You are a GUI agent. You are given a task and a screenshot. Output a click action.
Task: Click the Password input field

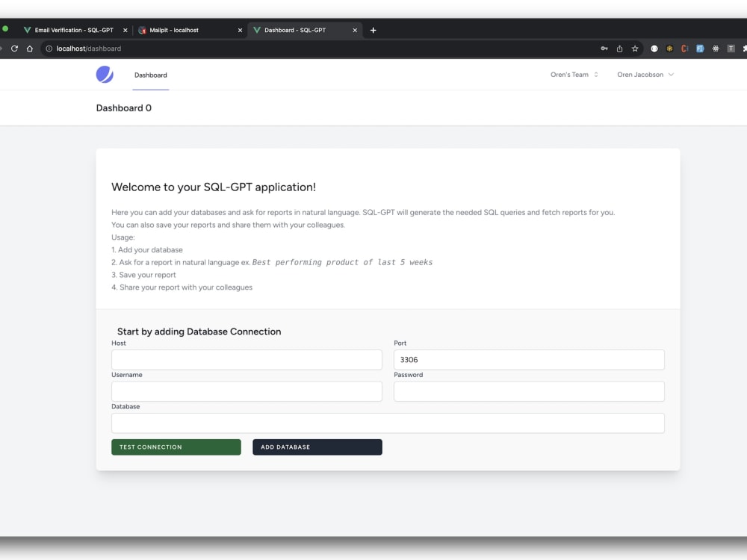click(528, 391)
